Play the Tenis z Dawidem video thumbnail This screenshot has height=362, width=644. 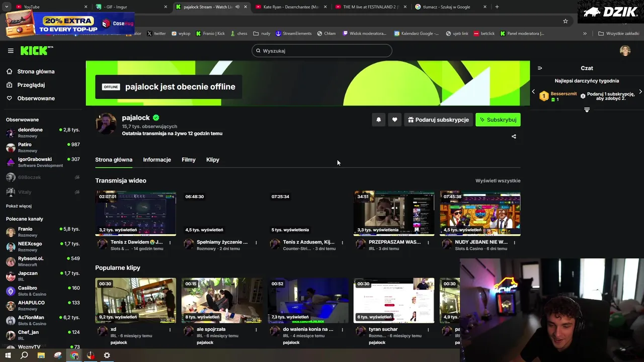click(136, 213)
